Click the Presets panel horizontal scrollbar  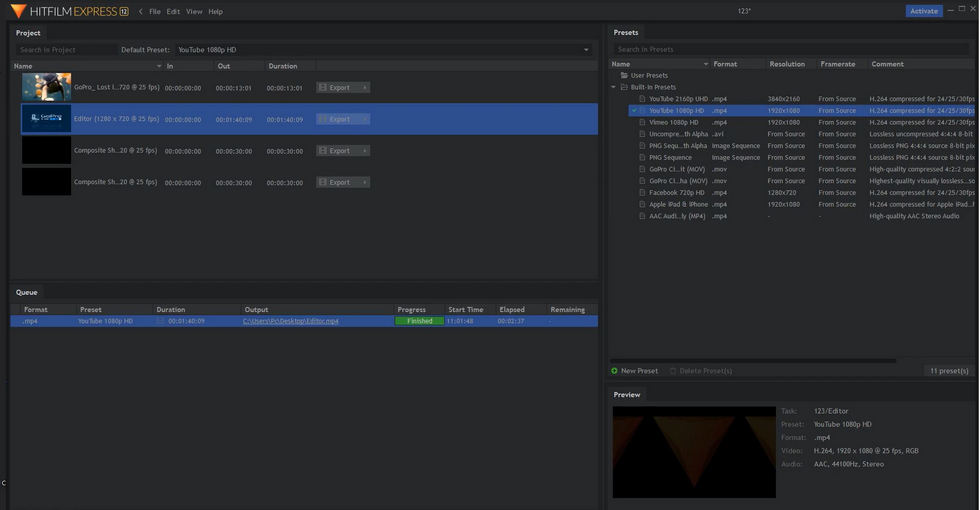click(x=753, y=361)
